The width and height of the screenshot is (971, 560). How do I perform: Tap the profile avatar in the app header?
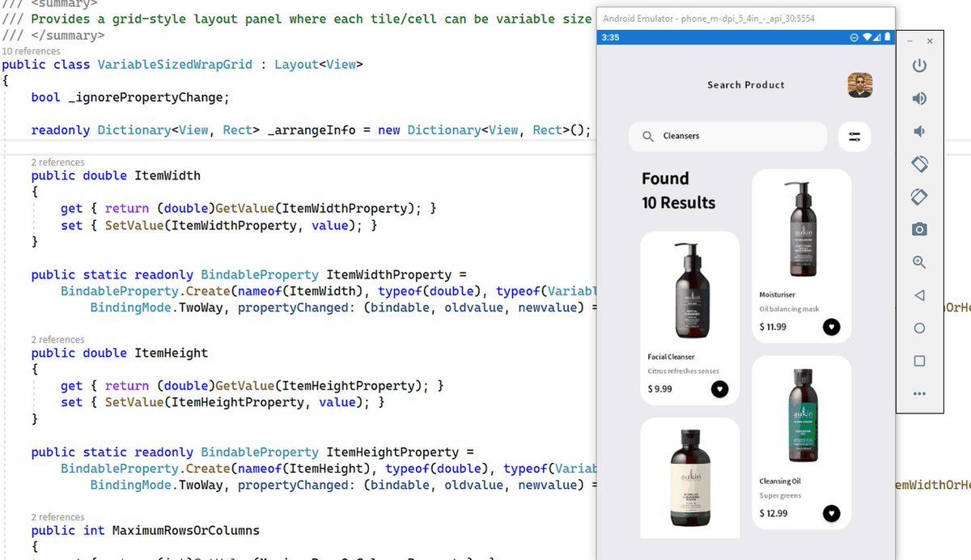[x=860, y=85]
